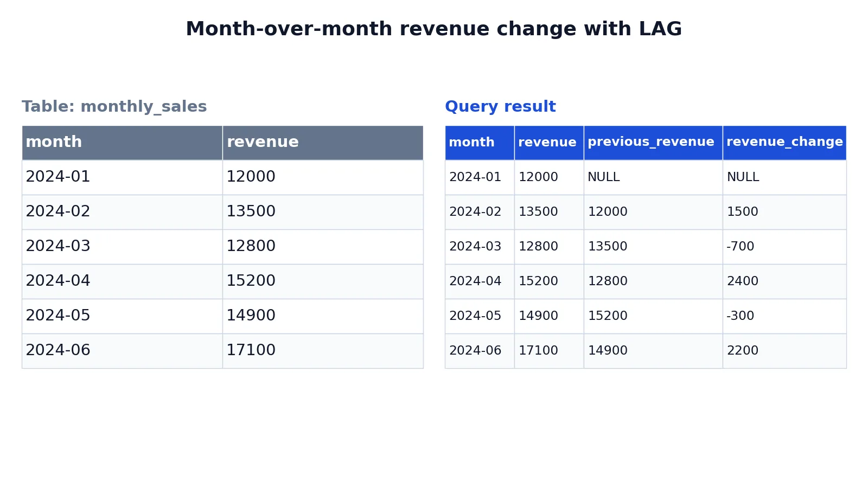Select previous_revenue 15200 in the 2024-05 result row
This screenshot has height=488, width=868.
pyautogui.click(x=653, y=316)
